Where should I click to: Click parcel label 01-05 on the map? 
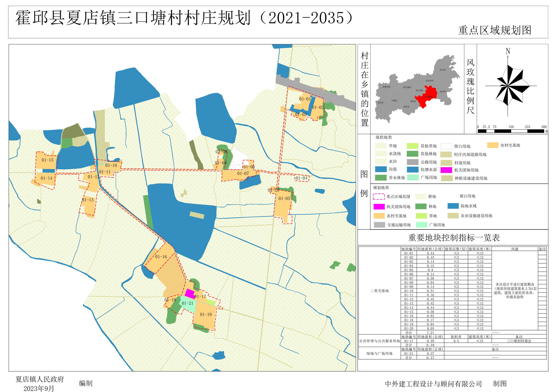point(284,199)
